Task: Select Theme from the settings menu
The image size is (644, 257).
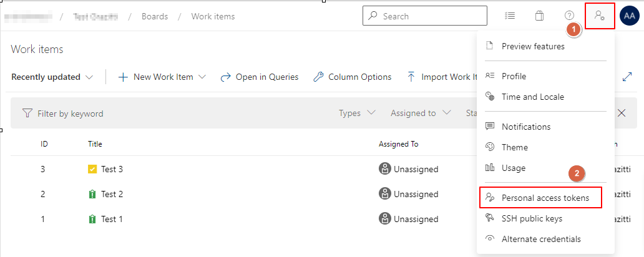Action: click(514, 147)
